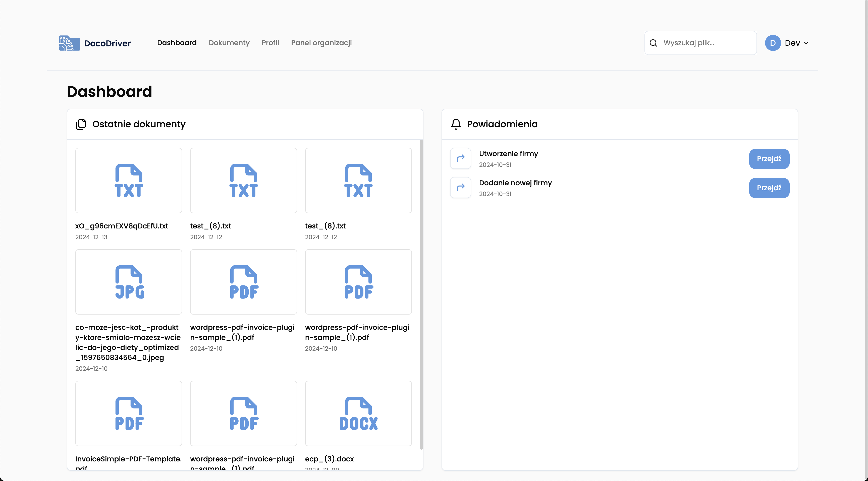Click the search magnifier icon
The width and height of the screenshot is (868, 481).
click(x=653, y=43)
